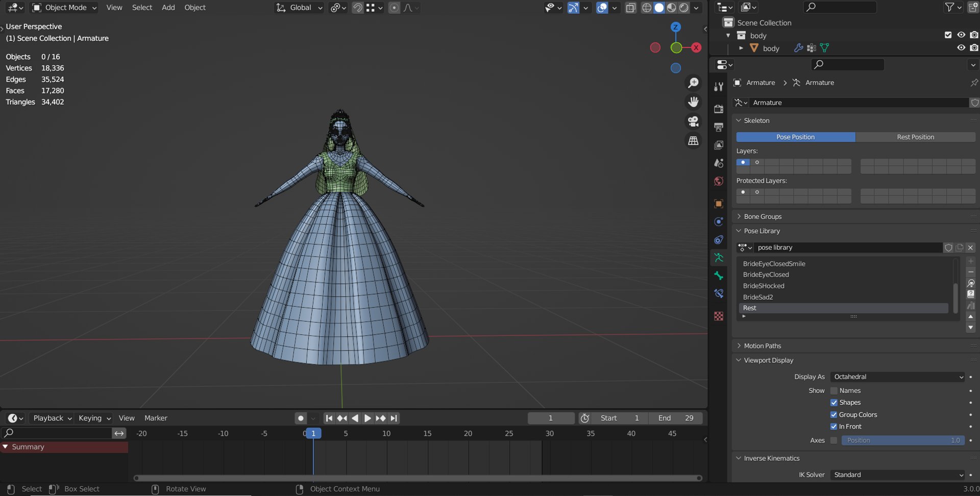Expand the body mesh tree item
Viewport: 980px width, 496px height.
tap(741, 48)
